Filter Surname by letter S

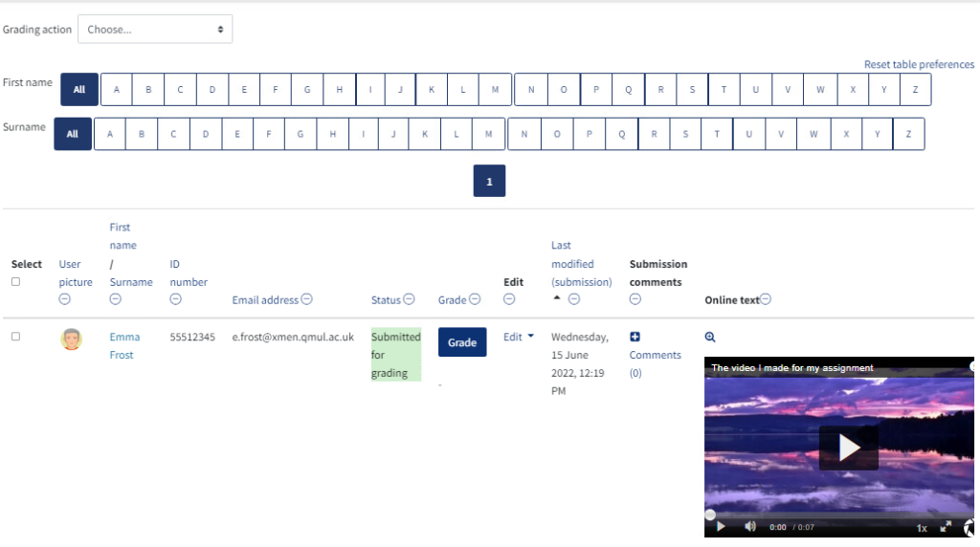[685, 134]
